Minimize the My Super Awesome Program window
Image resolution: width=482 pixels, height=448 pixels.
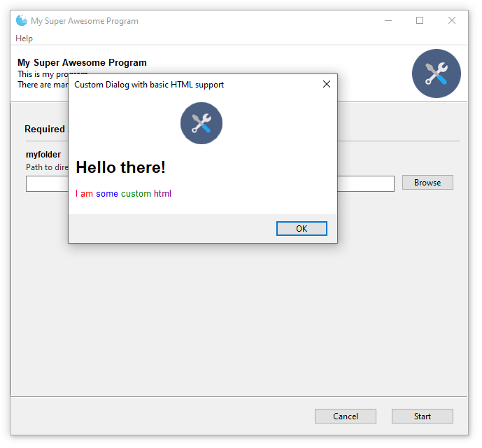coord(388,20)
